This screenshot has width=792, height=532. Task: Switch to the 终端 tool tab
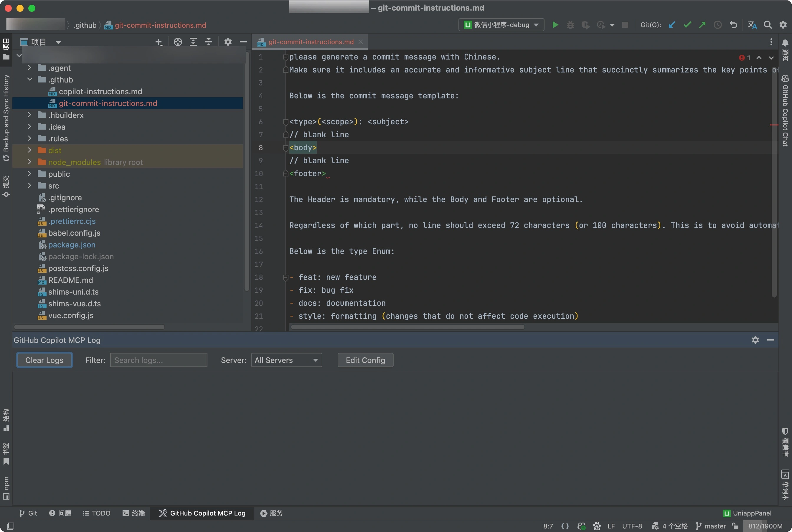tap(134, 513)
